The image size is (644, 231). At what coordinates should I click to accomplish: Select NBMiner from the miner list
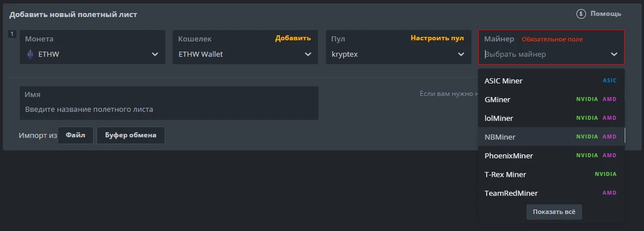(500, 137)
